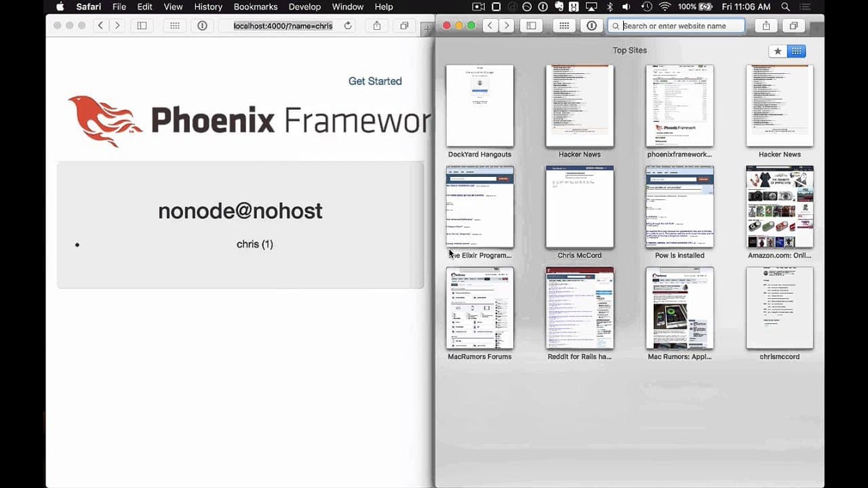Screen dimensions: 868x488
Task: Go forward in the front Safari window
Action: [507, 26]
